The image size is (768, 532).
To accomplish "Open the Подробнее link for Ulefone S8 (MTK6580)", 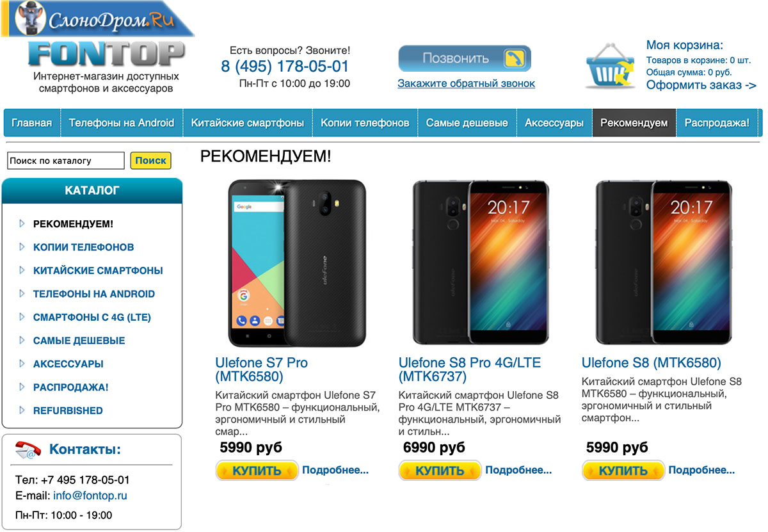I will [701, 470].
